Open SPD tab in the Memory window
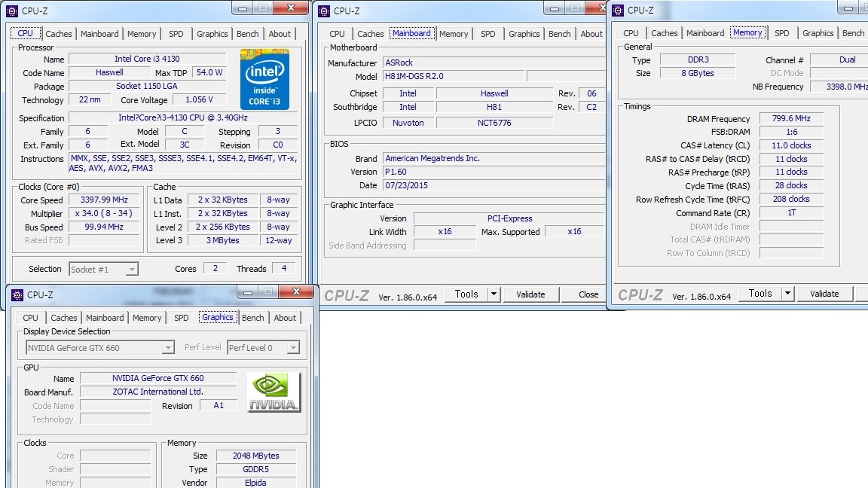The height and width of the screenshot is (488, 868). coord(782,33)
